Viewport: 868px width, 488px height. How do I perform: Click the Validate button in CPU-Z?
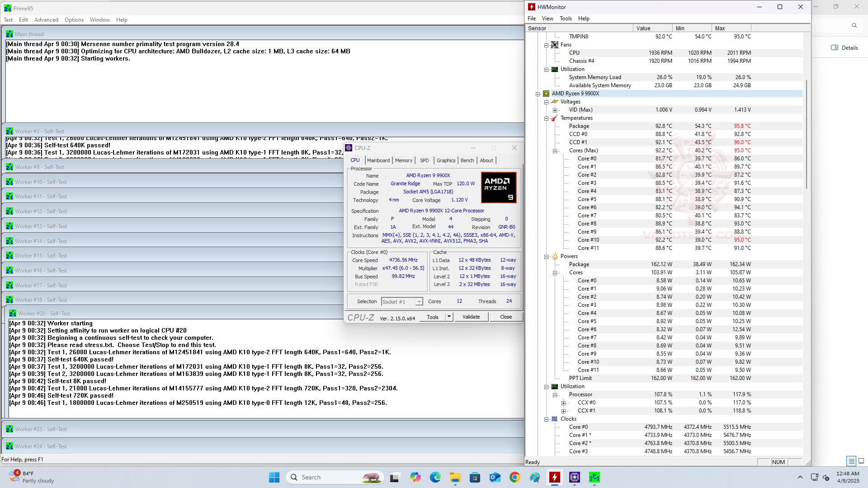[471, 317]
